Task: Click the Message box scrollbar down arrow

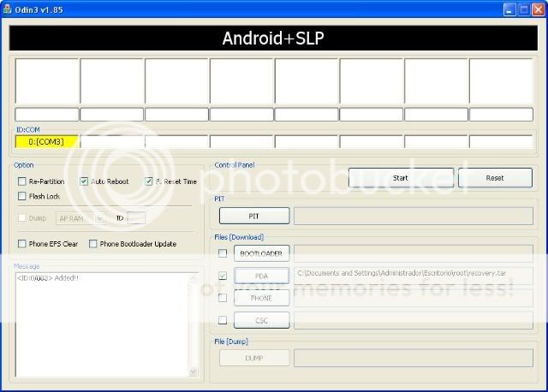Action: pos(193,372)
